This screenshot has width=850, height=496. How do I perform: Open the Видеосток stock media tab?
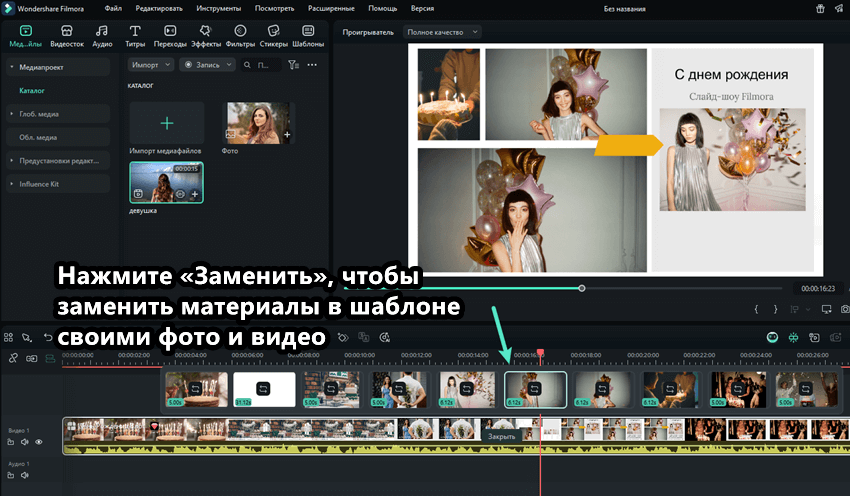(67, 36)
